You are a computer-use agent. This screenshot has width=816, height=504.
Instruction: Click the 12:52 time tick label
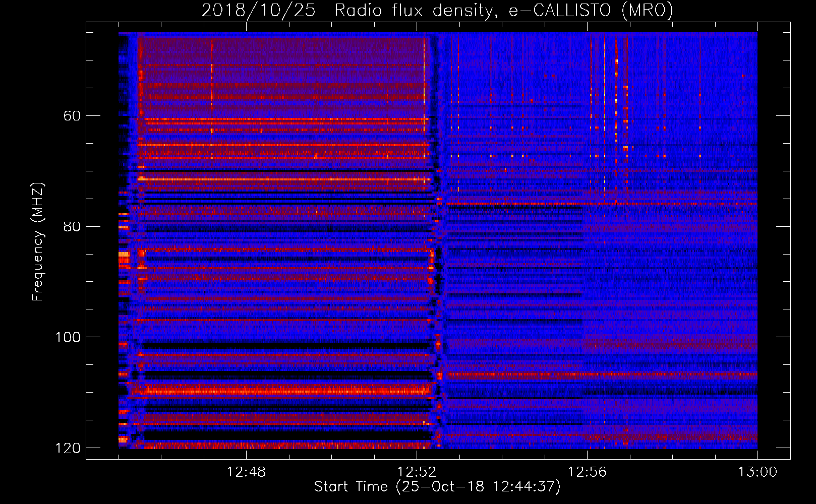pyautogui.click(x=417, y=472)
